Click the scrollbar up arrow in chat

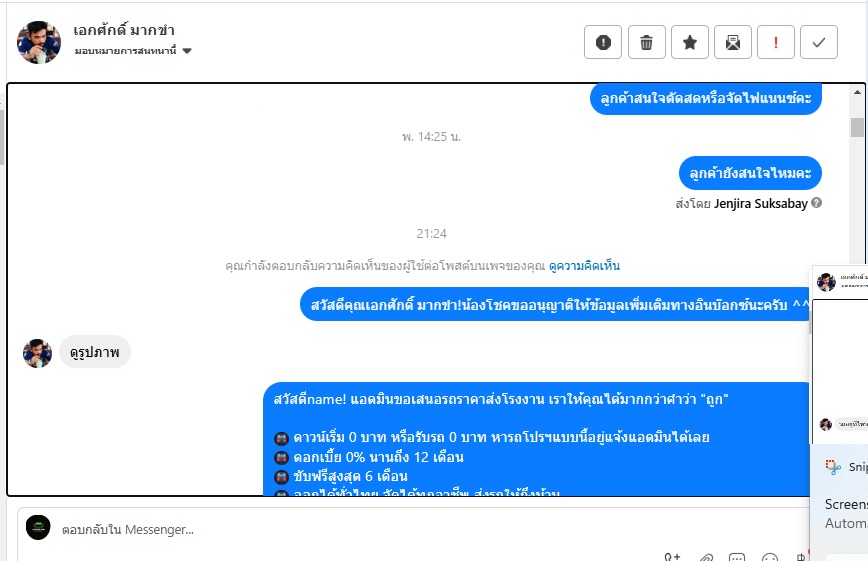coord(857,92)
